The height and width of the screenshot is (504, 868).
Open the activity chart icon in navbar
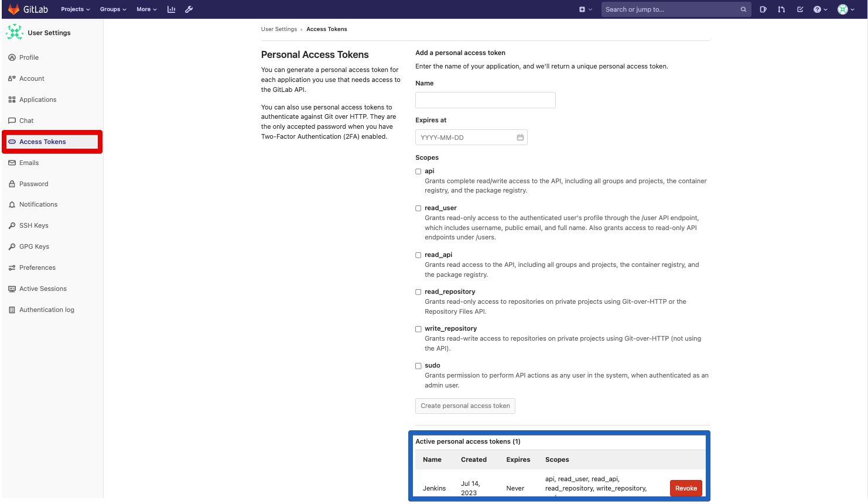click(171, 9)
